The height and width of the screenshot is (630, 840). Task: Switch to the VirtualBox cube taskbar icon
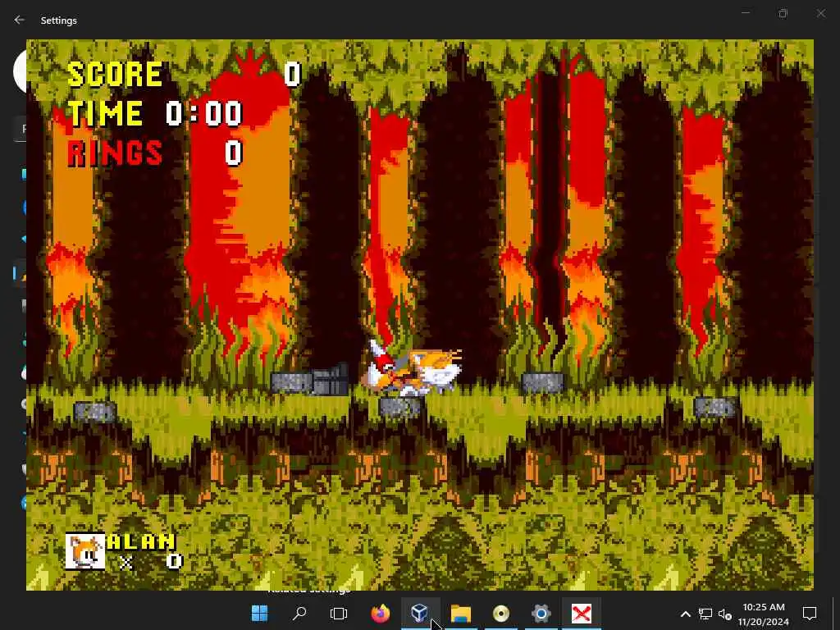click(419, 614)
